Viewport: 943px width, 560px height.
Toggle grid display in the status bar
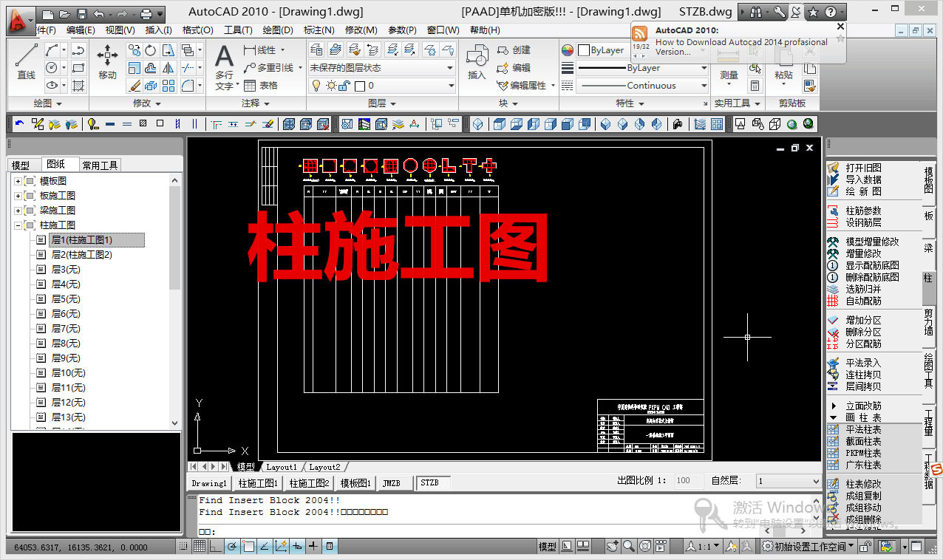(200, 545)
